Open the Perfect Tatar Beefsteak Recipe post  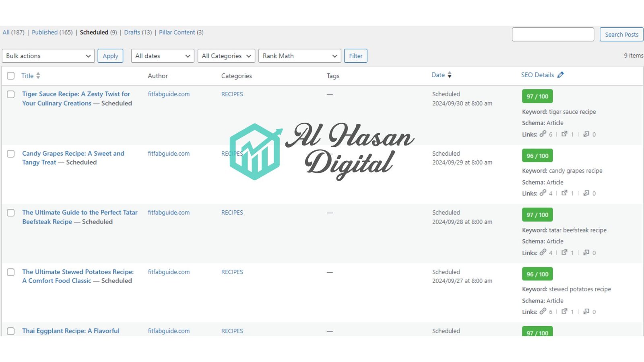pos(80,217)
